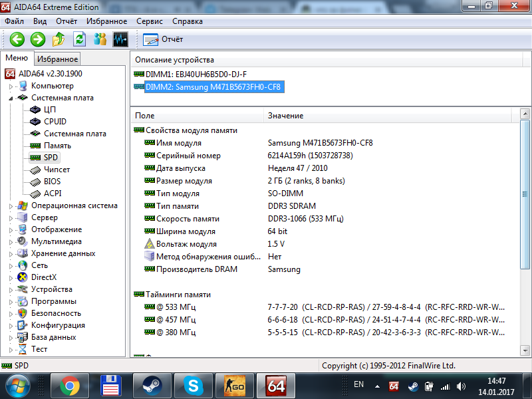Image resolution: width=532 pixels, height=399 pixels.
Task: Click the Устройства tree icon
Action: click(x=23, y=289)
